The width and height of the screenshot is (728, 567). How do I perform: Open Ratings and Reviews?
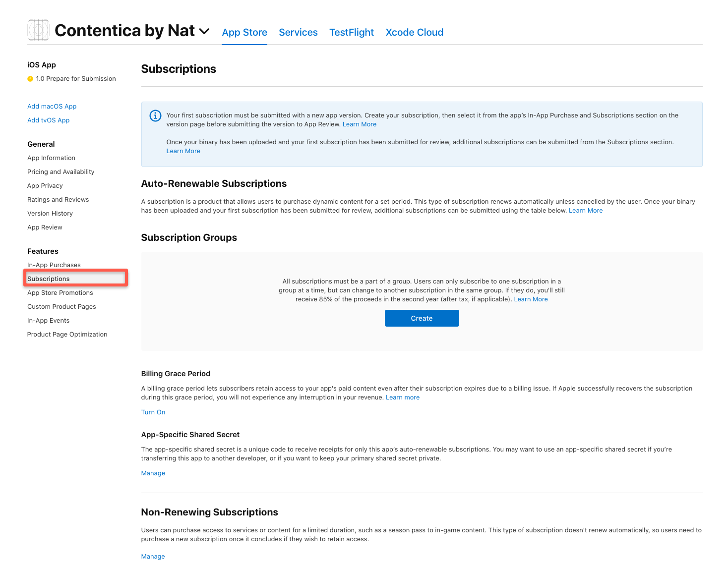pos(58,200)
